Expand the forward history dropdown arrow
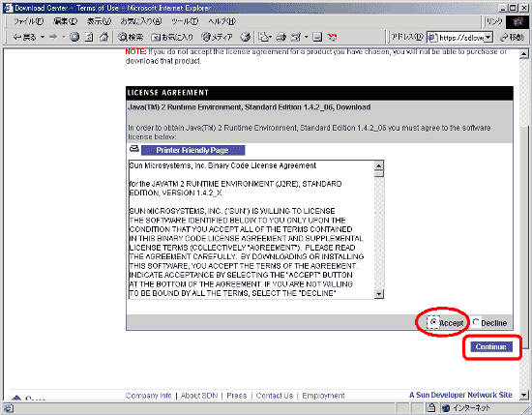 point(64,37)
